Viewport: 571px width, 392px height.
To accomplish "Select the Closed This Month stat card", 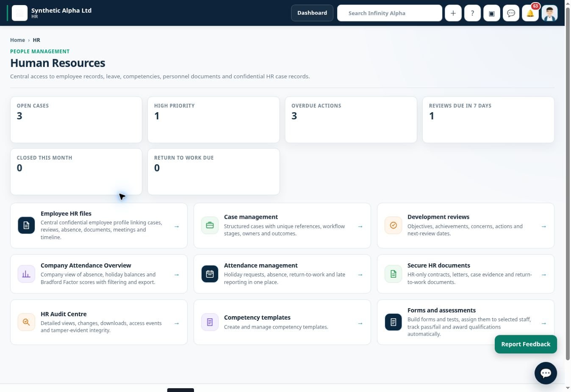I will [x=76, y=172].
